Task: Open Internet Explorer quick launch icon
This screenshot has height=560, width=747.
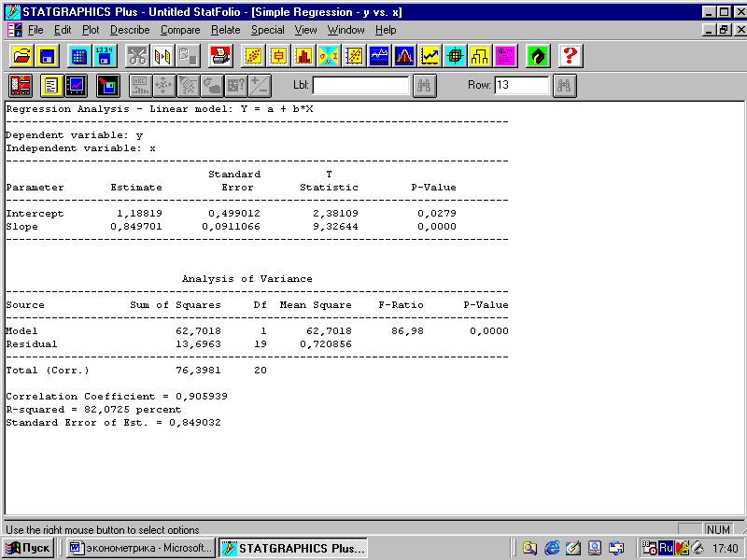Action: pyautogui.click(x=552, y=548)
